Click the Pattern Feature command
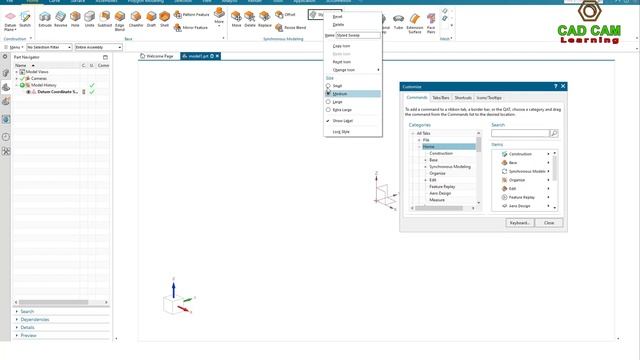The height and width of the screenshot is (360, 640). [191, 15]
